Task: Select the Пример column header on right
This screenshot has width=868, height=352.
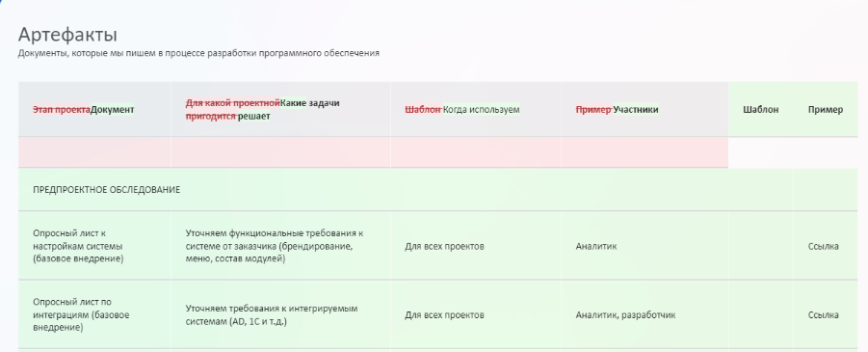Action: [x=826, y=109]
